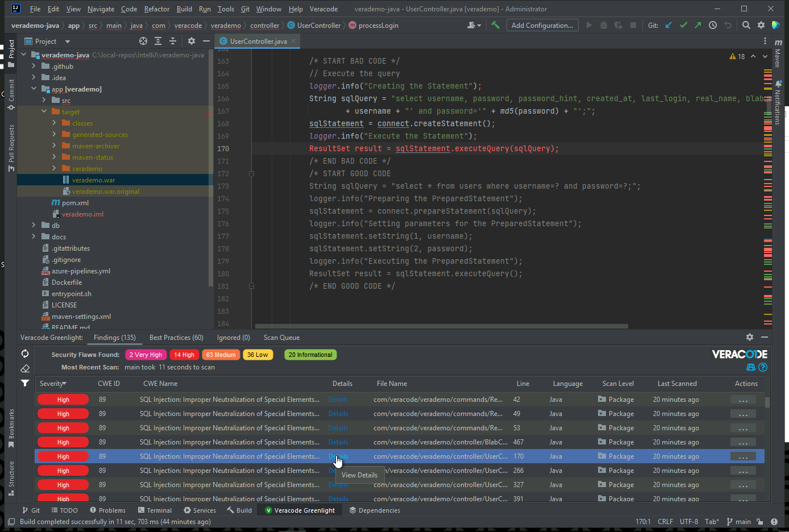The height and width of the screenshot is (532, 789).
Task: Toggle the 63 Medium severity filter
Action: (x=221, y=355)
